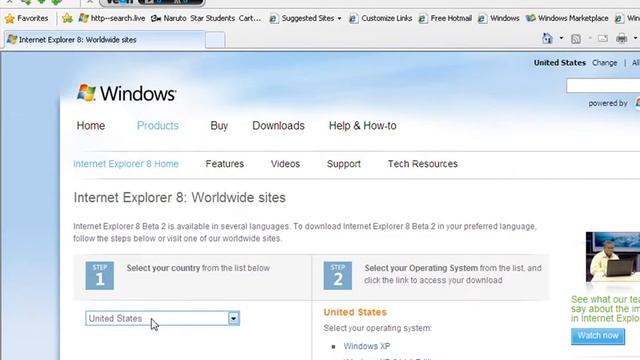The height and width of the screenshot is (360, 640).
Task: Click the 'Internet Explorer 8: Worldwide sites' heading
Action: click(180, 198)
